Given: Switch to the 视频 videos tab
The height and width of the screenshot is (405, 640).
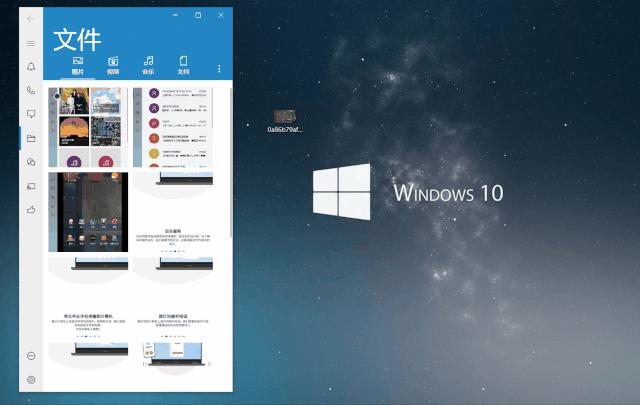Looking at the screenshot, I should pyautogui.click(x=113, y=66).
